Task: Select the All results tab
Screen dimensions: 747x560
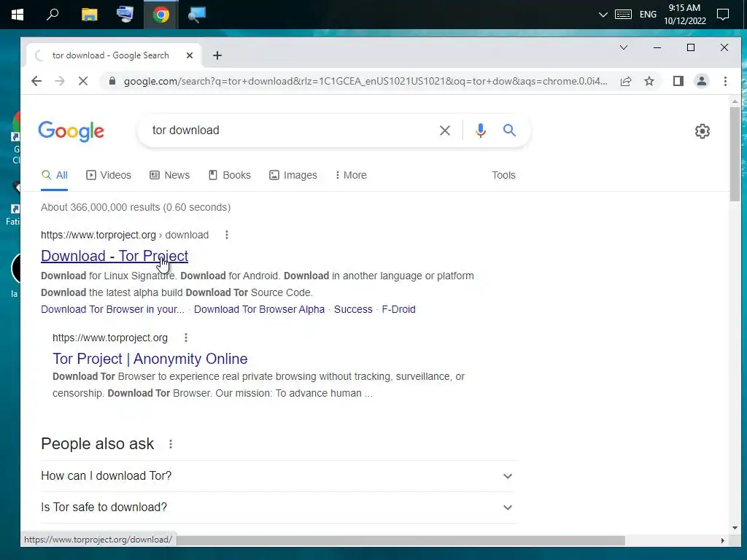Action: (x=55, y=175)
